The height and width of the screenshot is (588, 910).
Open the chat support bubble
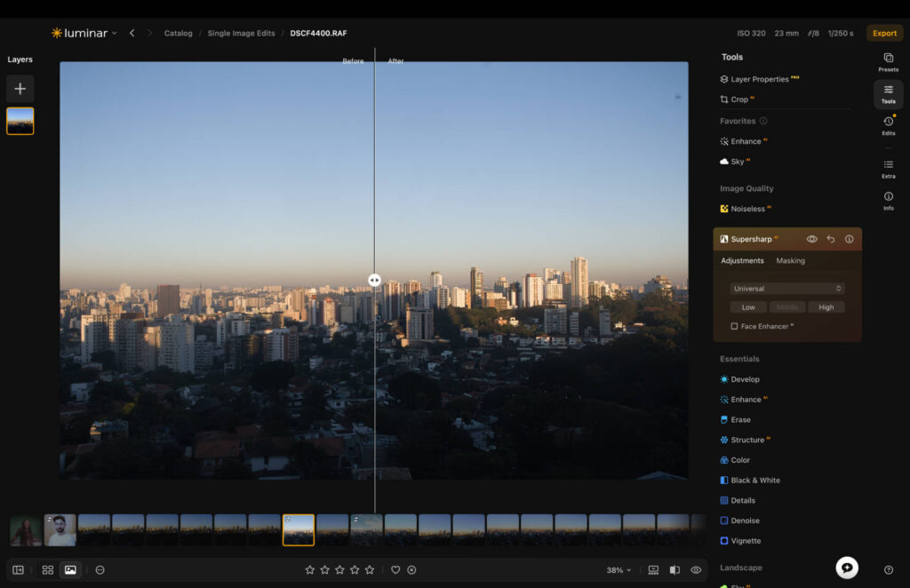(x=847, y=567)
